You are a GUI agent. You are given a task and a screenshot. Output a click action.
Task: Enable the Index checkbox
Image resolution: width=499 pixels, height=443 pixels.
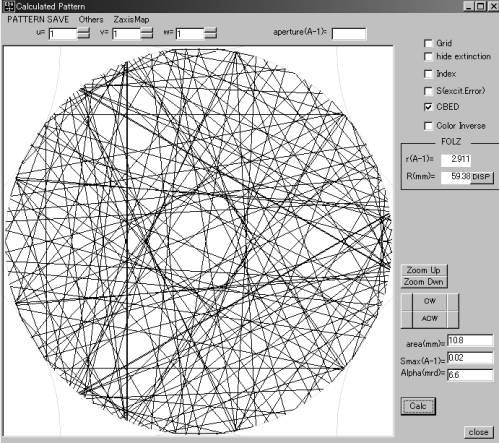click(x=428, y=74)
